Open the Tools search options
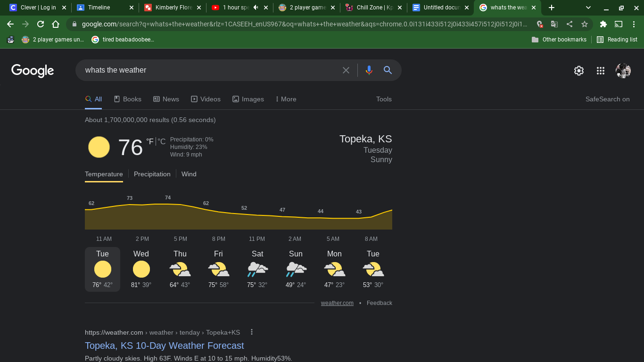Screen dimensions: 644x362 pyautogui.click(x=384, y=99)
